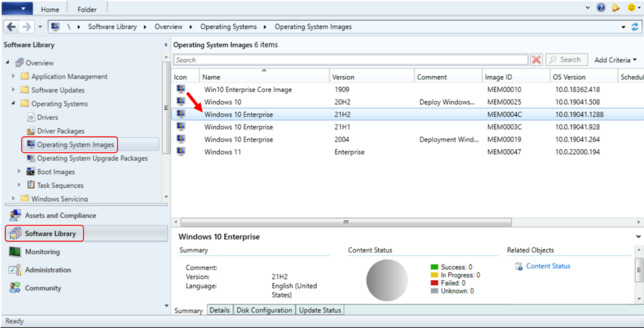Select the Win10 Enterprise Core Image row
Viewport: 644px width, 328px height.
click(x=408, y=89)
